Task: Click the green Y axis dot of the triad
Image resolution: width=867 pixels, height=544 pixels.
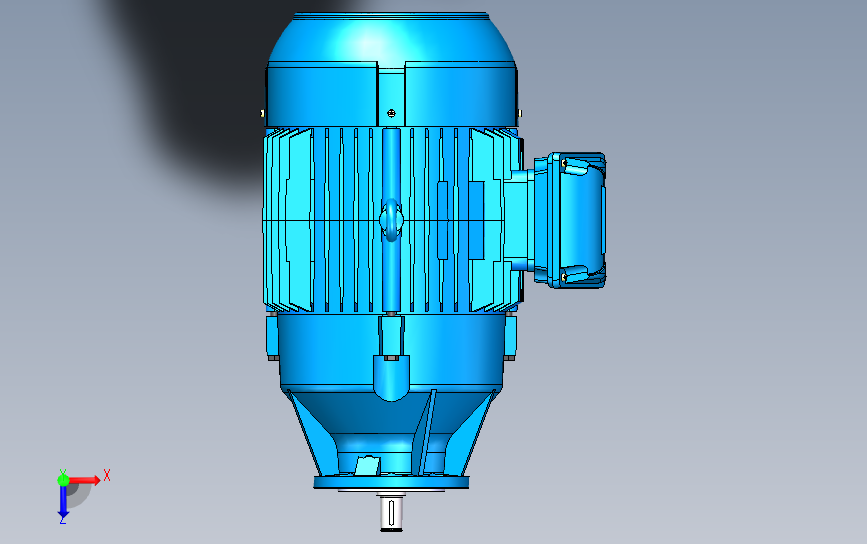Action: click(63, 480)
